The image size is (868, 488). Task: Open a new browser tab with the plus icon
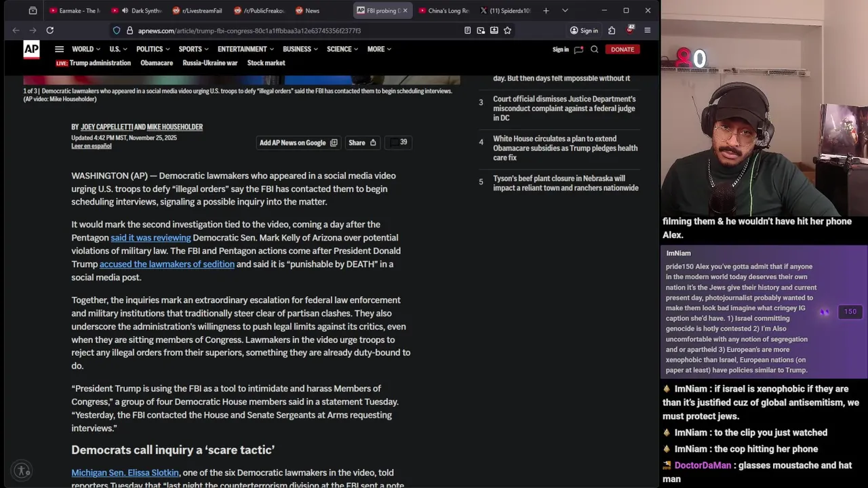pos(546,10)
